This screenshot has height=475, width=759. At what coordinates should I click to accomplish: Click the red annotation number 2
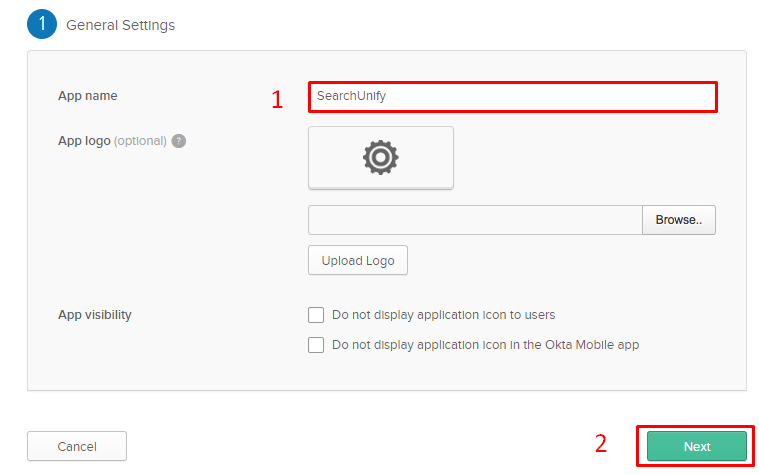(601, 444)
